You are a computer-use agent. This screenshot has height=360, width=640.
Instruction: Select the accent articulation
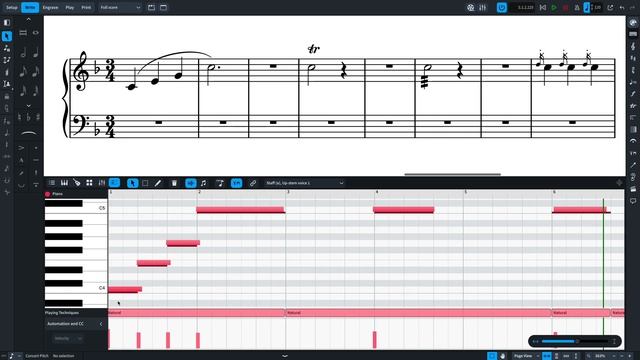coord(22,148)
